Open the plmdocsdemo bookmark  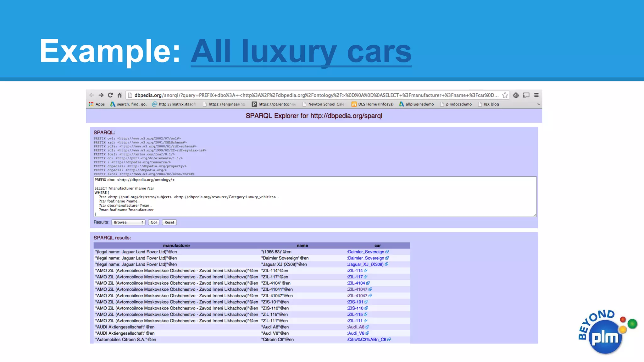pos(456,104)
